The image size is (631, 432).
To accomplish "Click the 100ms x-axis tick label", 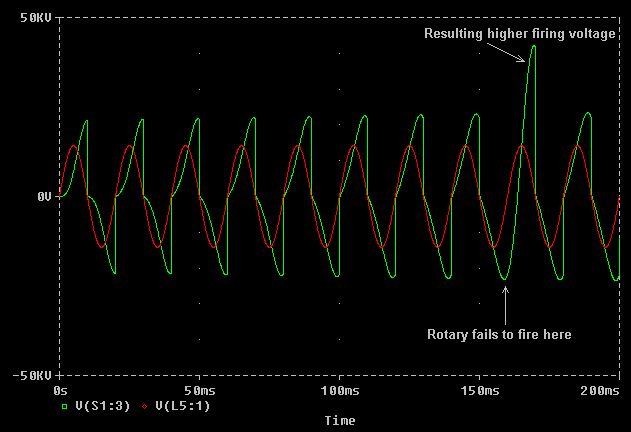I will pyautogui.click(x=339, y=389).
